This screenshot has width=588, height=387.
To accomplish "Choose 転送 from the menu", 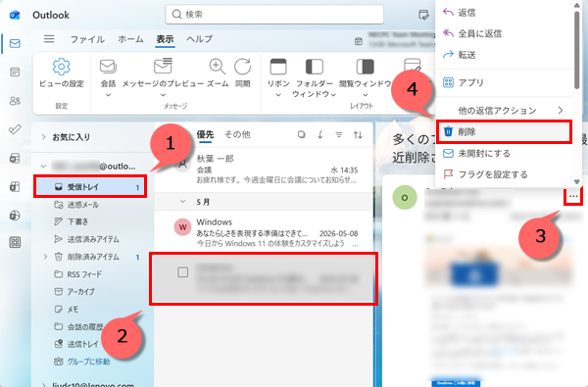I will (x=504, y=55).
